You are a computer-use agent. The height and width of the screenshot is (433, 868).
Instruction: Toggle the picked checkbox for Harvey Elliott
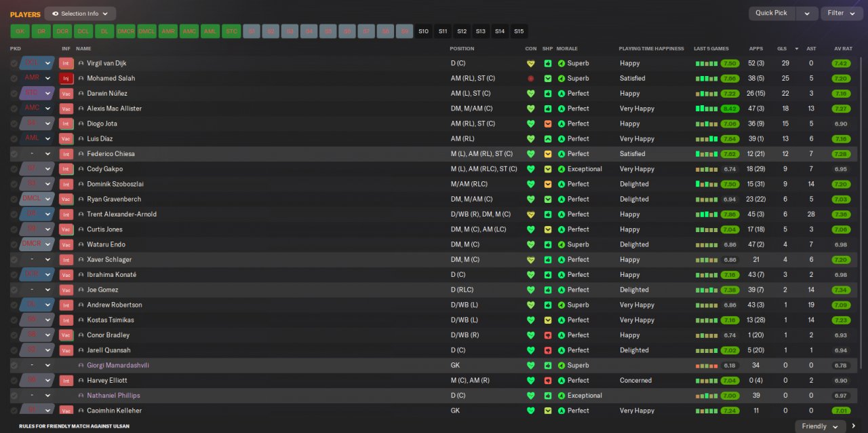click(x=14, y=380)
